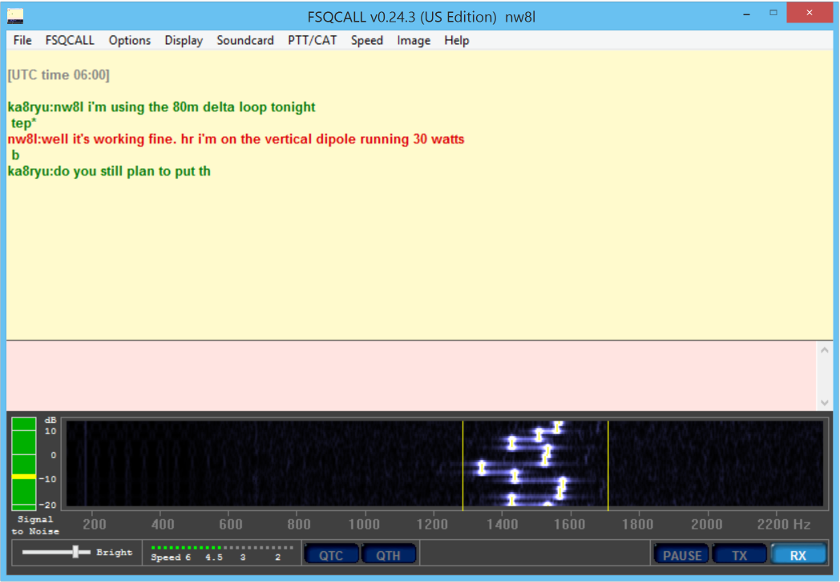Viewport: 840px width, 582px height.
Task: Click the PAUSE button
Action: coord(682,555)
